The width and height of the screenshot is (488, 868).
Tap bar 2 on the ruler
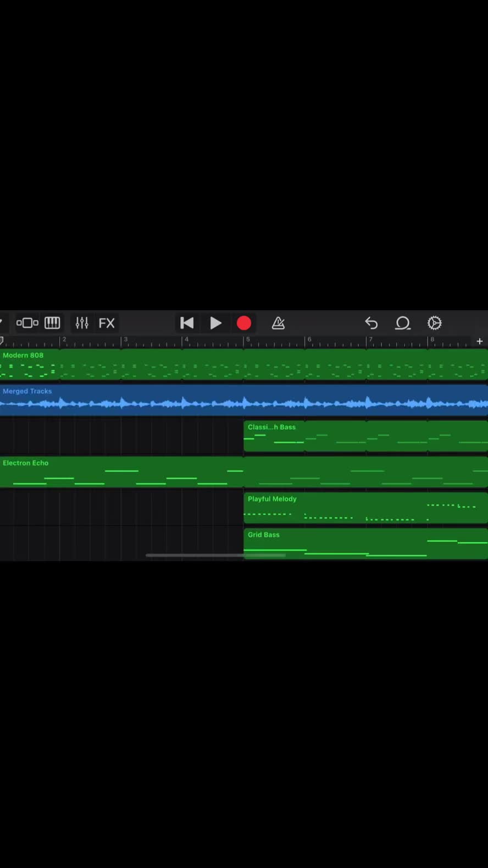pyautogui.click(x=64, y=340)
